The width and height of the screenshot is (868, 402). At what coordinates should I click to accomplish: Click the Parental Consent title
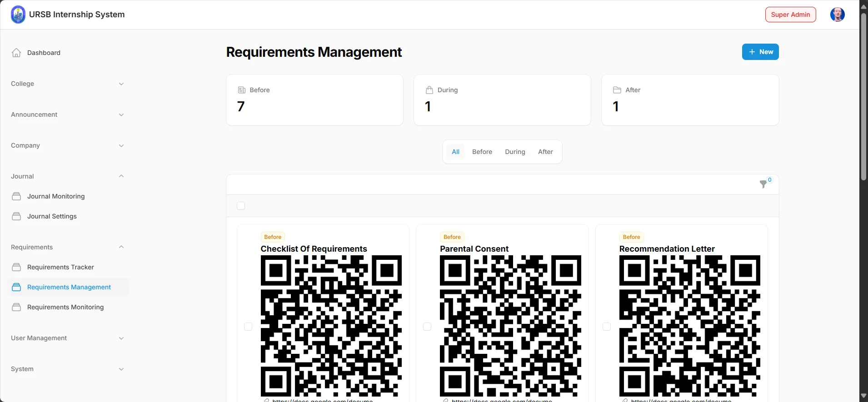pos(474,249)
